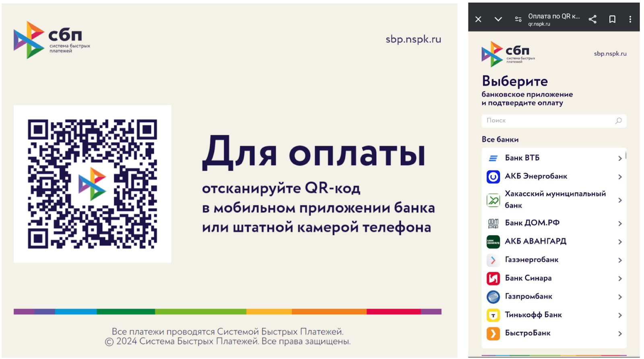The height and width of the screenshot is (359, 644).
Task: Tap the Банк Синара logo icon
Action: (493, 278)
